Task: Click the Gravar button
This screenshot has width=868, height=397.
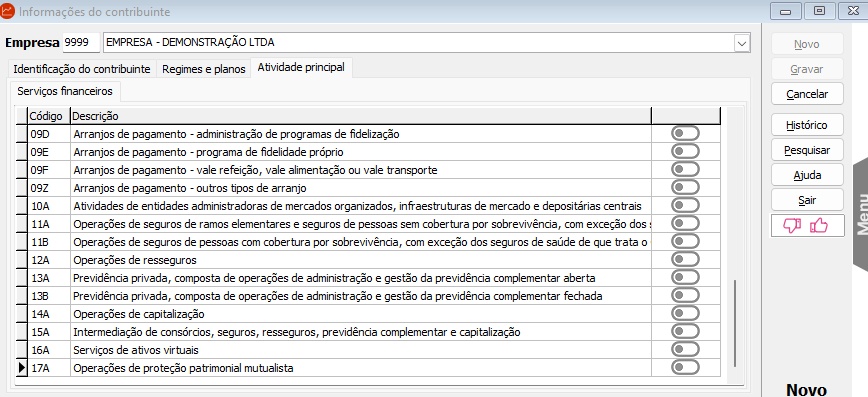Action: (807, 69)
